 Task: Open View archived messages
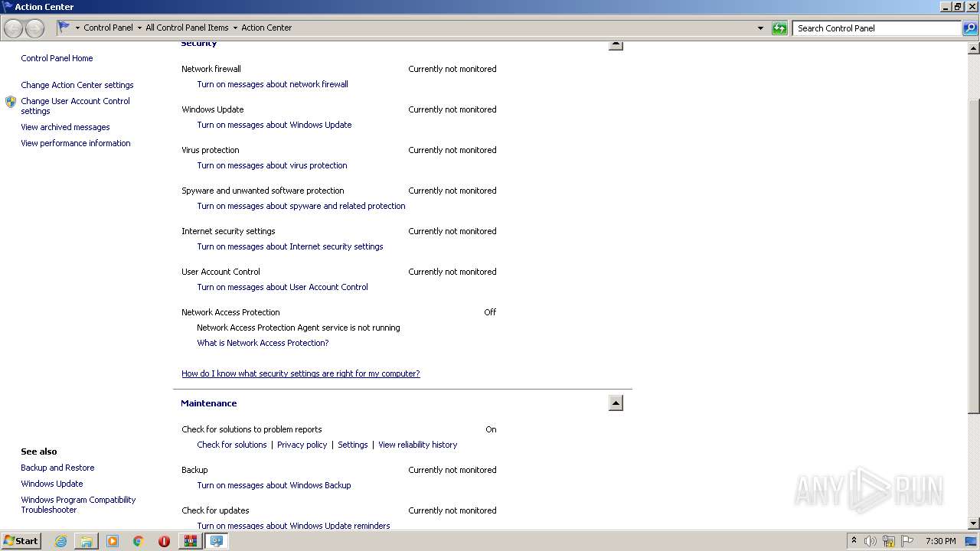tap(65, 127)
